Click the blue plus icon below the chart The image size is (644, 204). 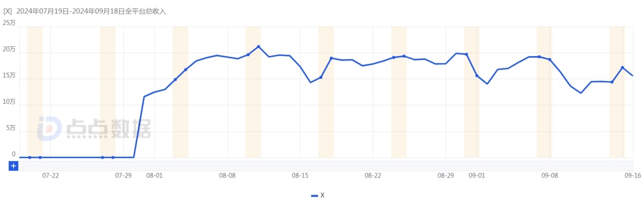14,166
